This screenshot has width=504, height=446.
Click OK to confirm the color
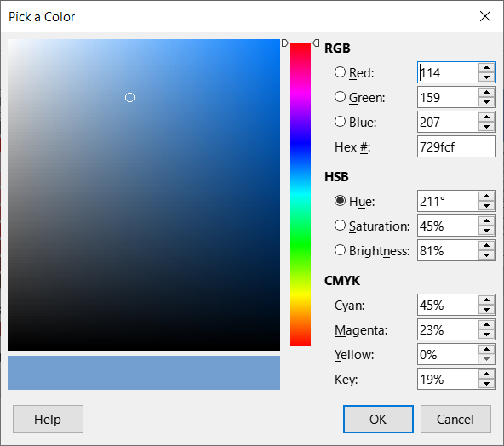tap(378, 419)
